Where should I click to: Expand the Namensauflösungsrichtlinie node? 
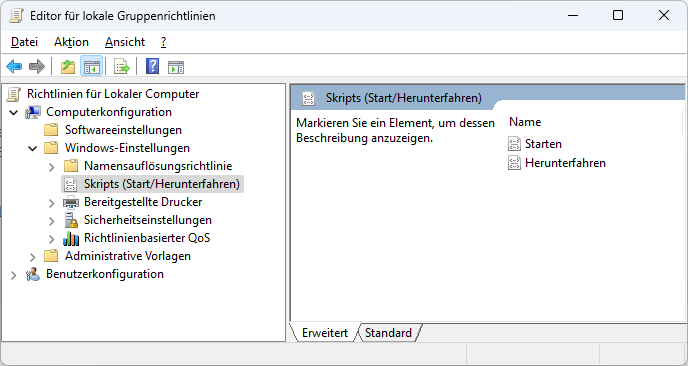pyautogui.click(x=51, y=167)
